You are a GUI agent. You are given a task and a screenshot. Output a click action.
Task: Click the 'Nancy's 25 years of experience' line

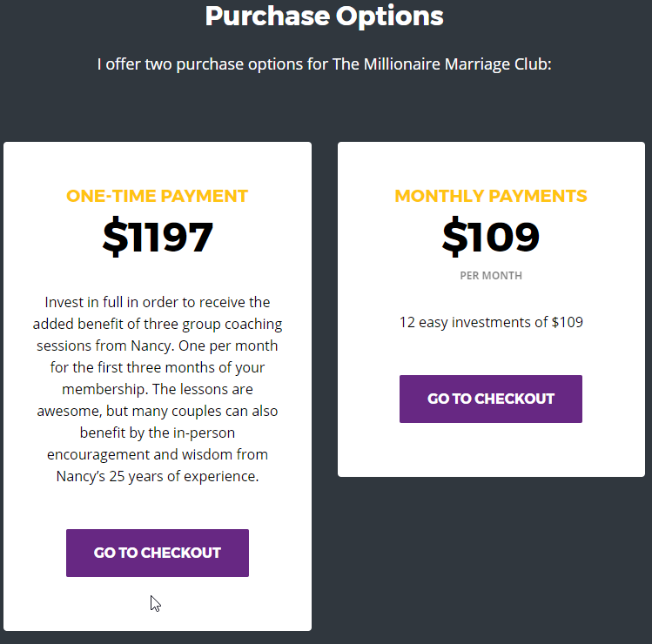click(158, 476)
